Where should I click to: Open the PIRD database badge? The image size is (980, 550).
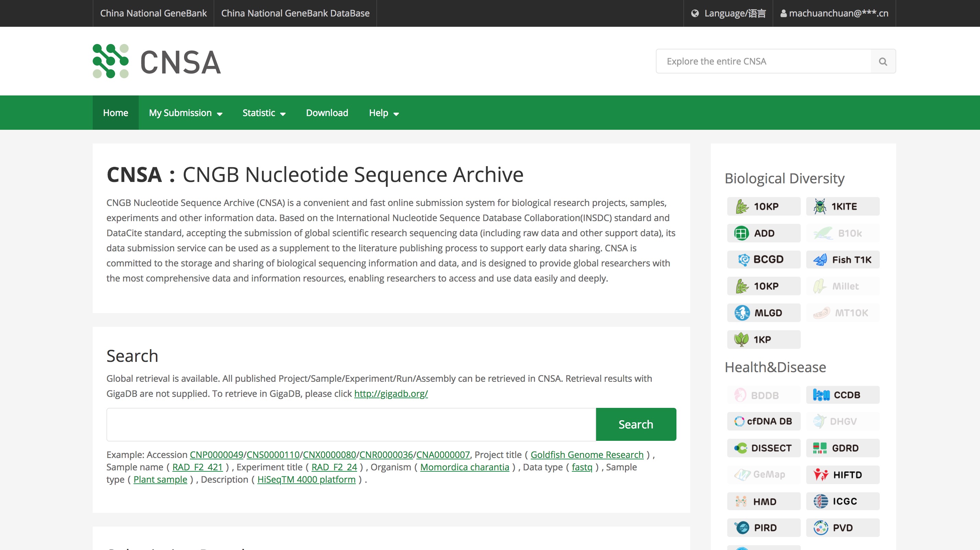(x=764, y=528)
